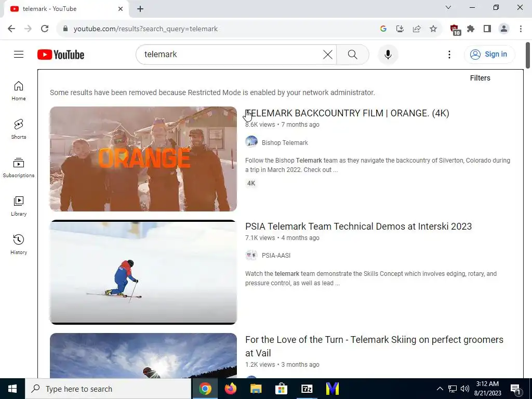Open notifications center

coord(516,390)
